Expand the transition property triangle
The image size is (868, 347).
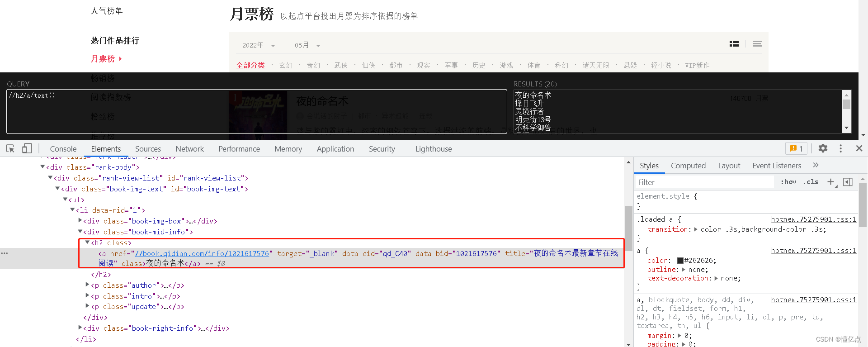pyautogui.click(x=696, y=229)
